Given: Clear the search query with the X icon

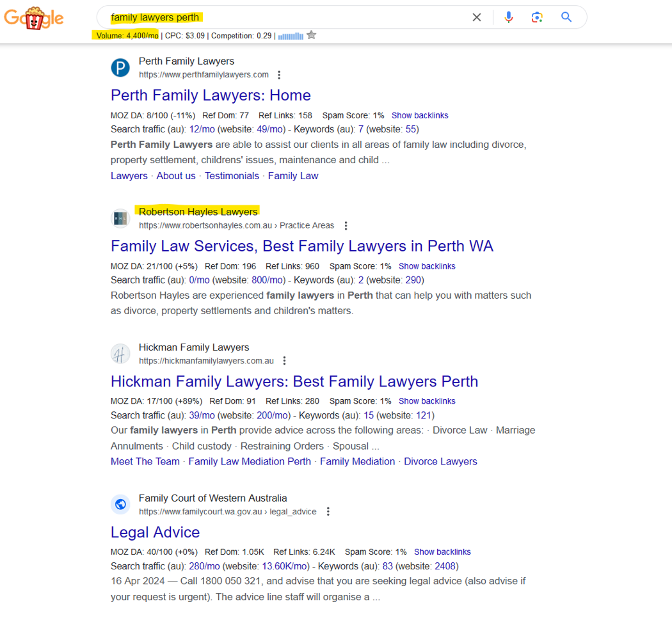Looking at the screenshot, I should [477, 17].
